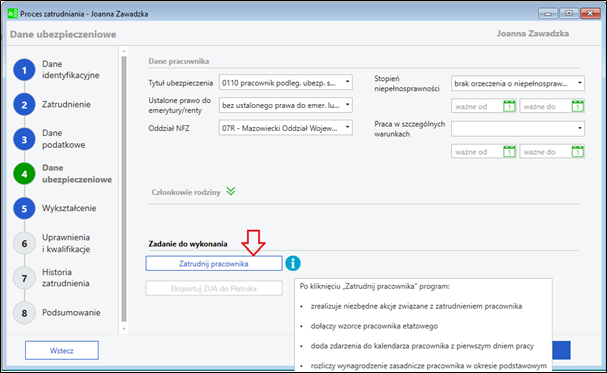
Task: Click tooltip line 'dołączy wzorce pracownika etatowego'
Action: 374,326
